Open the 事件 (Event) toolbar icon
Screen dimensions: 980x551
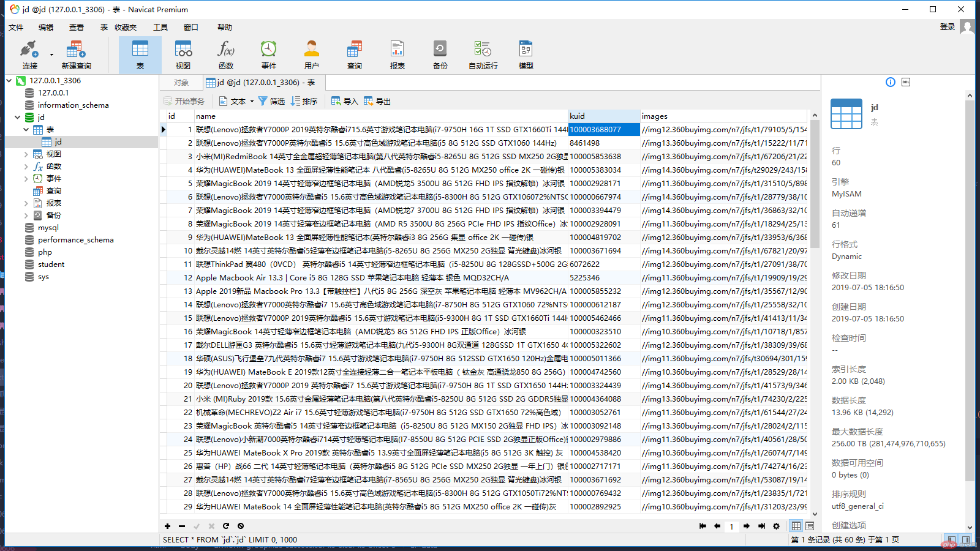(x=269, y=54)
